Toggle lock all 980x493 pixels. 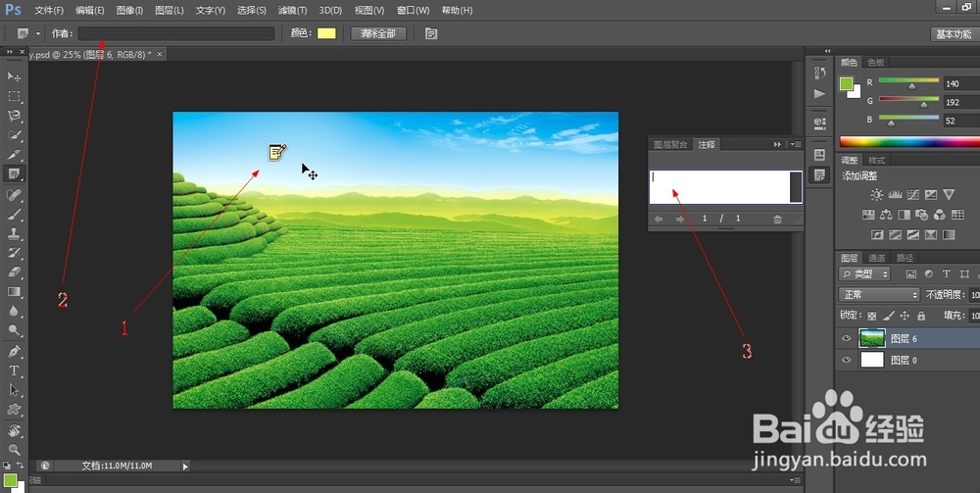pyautogui.click(x=919, y=316)
